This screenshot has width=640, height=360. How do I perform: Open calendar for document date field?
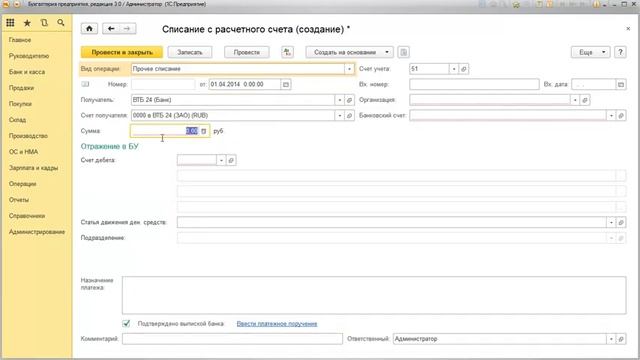click(286, 84)
